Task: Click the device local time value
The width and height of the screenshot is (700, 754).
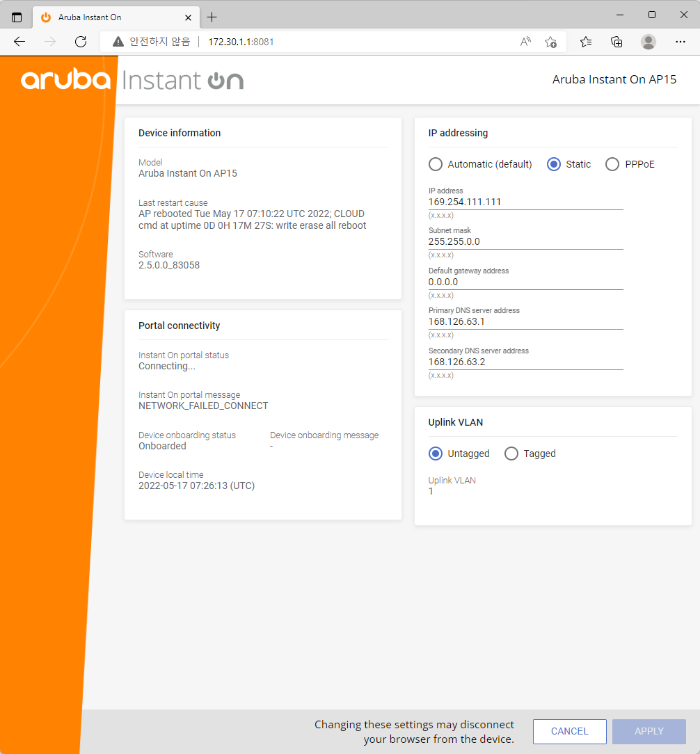Action: coord(196,486)
